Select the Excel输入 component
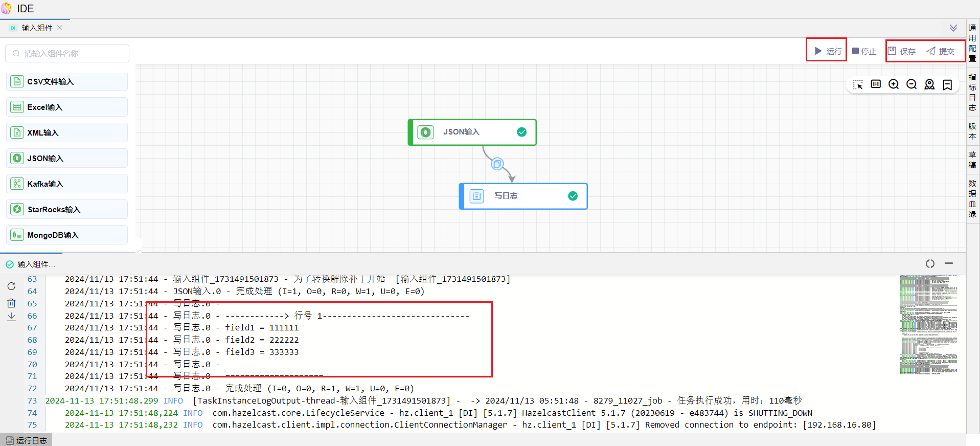This screenshot has height=446, width=980. pyautogui.click(x=67, y=107)
